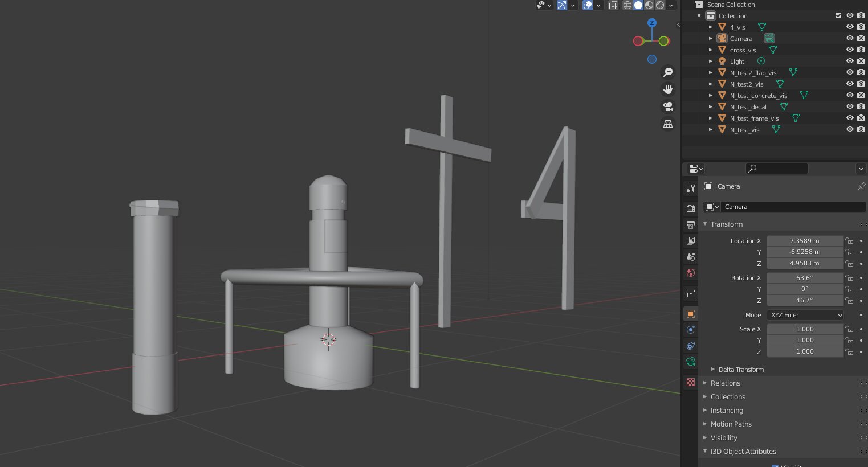This screenshot has width=868, height=467.
Task: Open the green Camera data properties tab
Action: click(x=691, y=362)
